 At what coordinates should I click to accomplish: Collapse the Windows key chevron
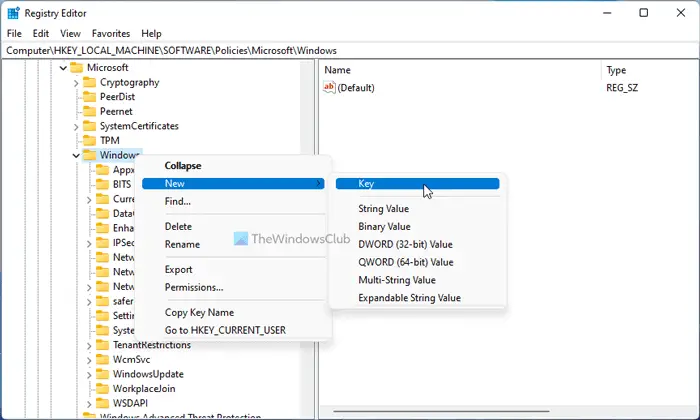click(76, 156)
